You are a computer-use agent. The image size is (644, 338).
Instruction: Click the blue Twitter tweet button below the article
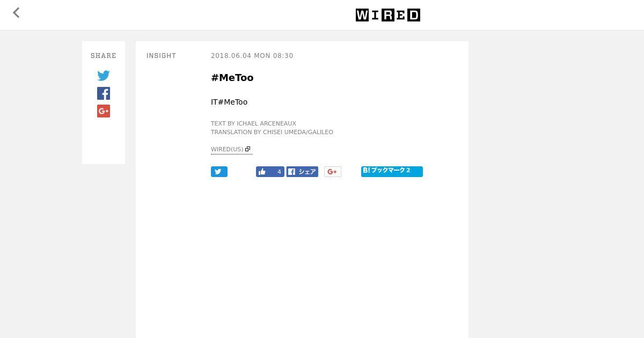click(219, 172)
